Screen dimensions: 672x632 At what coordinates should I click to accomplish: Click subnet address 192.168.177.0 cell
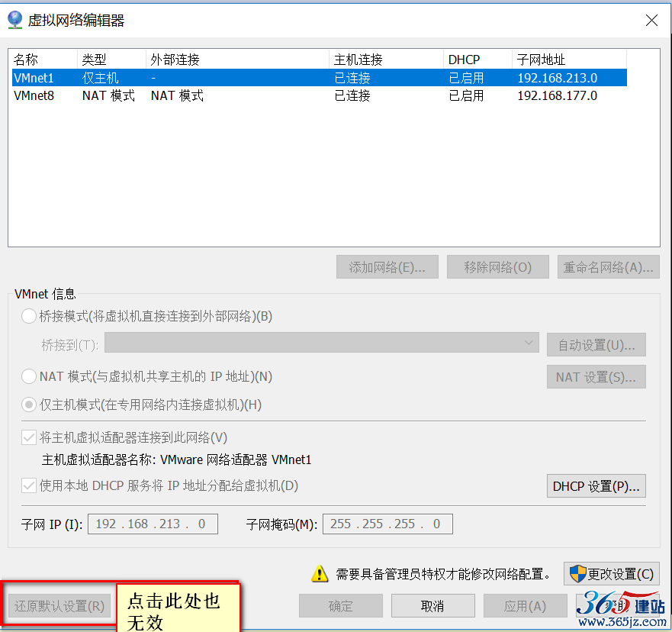pos(557,95)
